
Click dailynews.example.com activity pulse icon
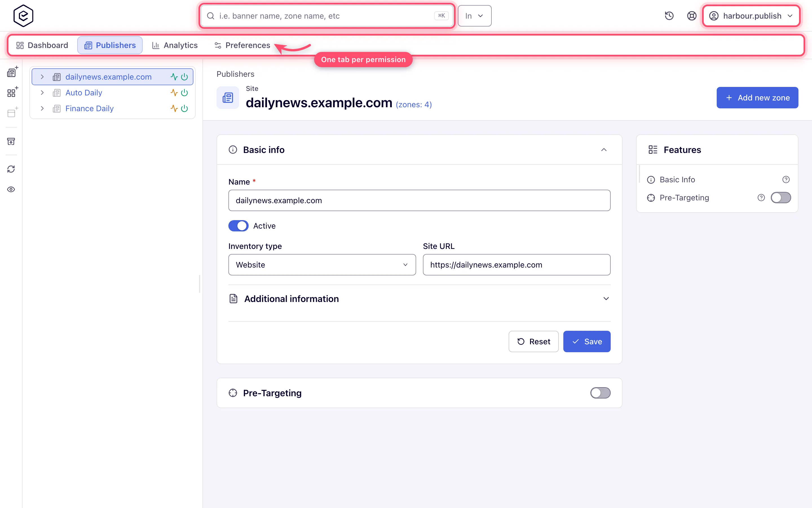click(x=174, y=77)
